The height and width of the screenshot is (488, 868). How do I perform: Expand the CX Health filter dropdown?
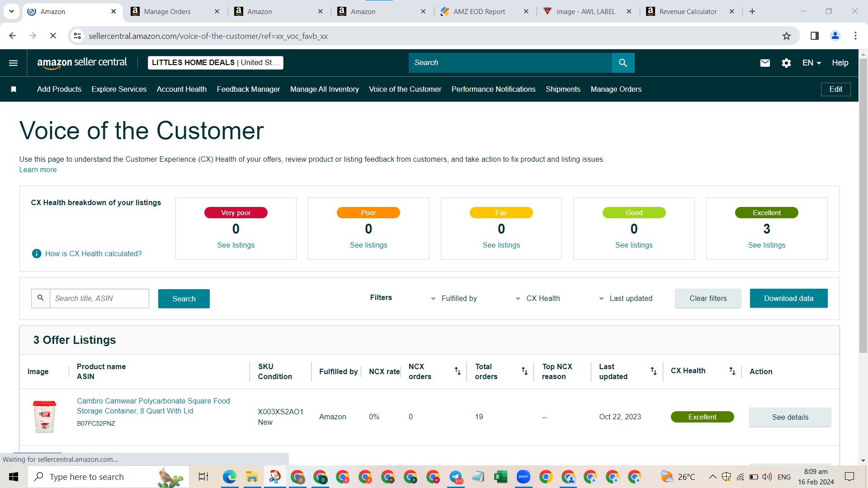tap(538, 298)
